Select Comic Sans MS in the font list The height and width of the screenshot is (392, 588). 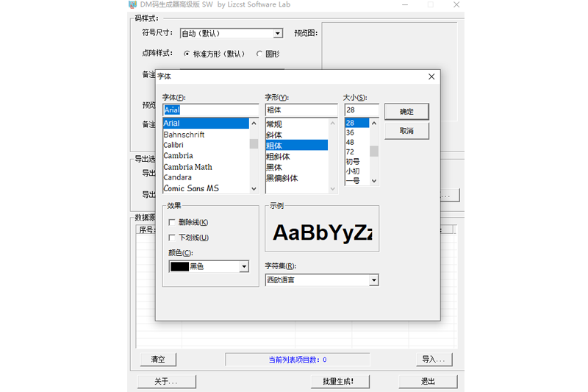tap(206, 188)
